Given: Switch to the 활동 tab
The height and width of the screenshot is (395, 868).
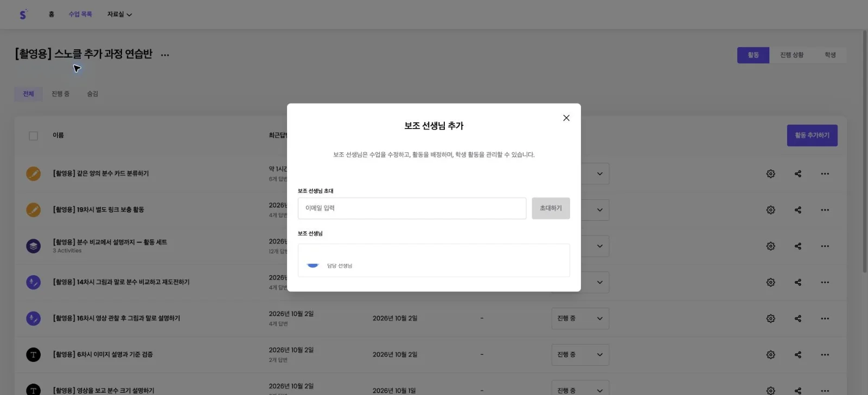Looking at the screenshot, I should point(753,55).
